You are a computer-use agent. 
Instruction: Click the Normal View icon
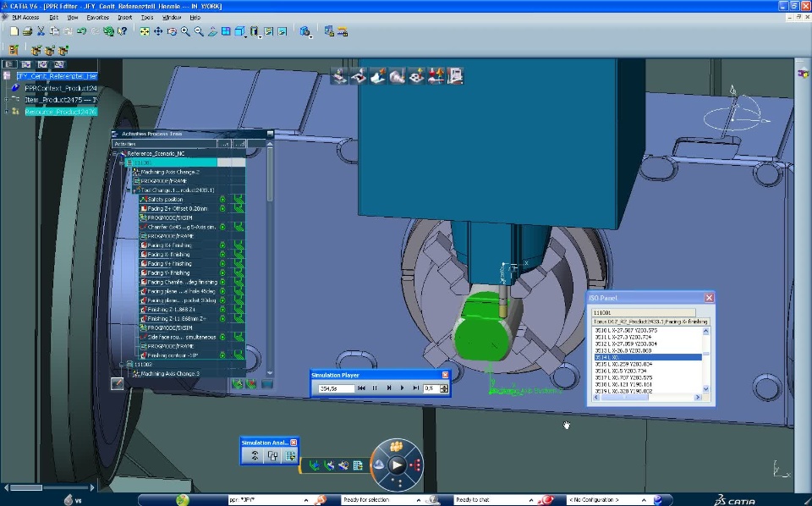pos(212,31)
